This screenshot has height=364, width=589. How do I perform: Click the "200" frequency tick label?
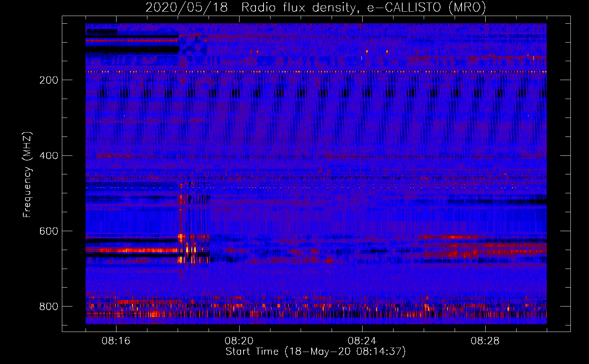[x=49, y=80]
